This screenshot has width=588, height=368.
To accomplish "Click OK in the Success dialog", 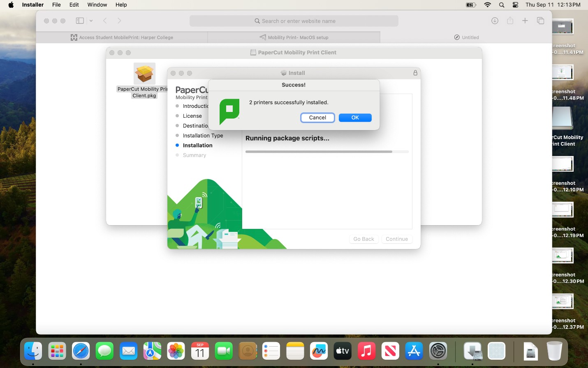I will (x=355, y=118).
